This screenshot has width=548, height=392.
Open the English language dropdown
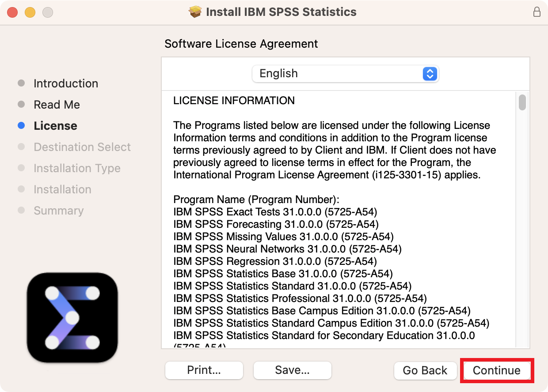tap(345, 74)
